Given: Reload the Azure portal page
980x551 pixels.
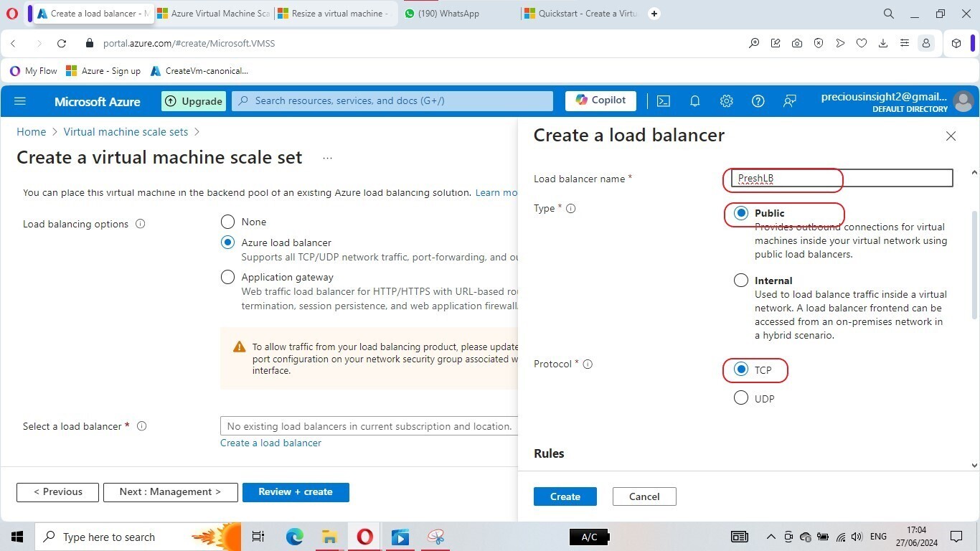Looking at the screenshot, I should coord(62,43).
